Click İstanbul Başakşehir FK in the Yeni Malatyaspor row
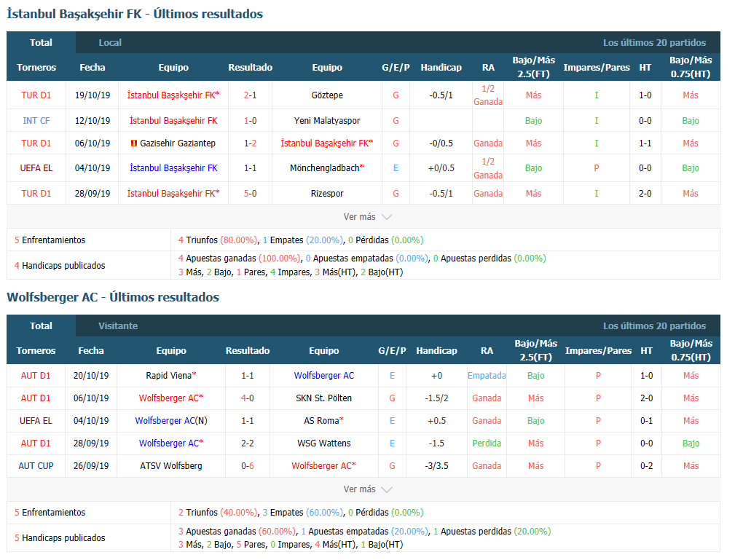Screen dimensions: 735x560 tap(173, 120)
